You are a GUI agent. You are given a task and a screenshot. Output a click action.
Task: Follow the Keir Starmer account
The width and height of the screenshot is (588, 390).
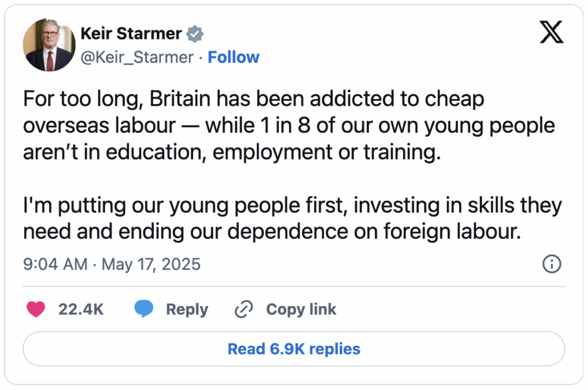(233, 57)
